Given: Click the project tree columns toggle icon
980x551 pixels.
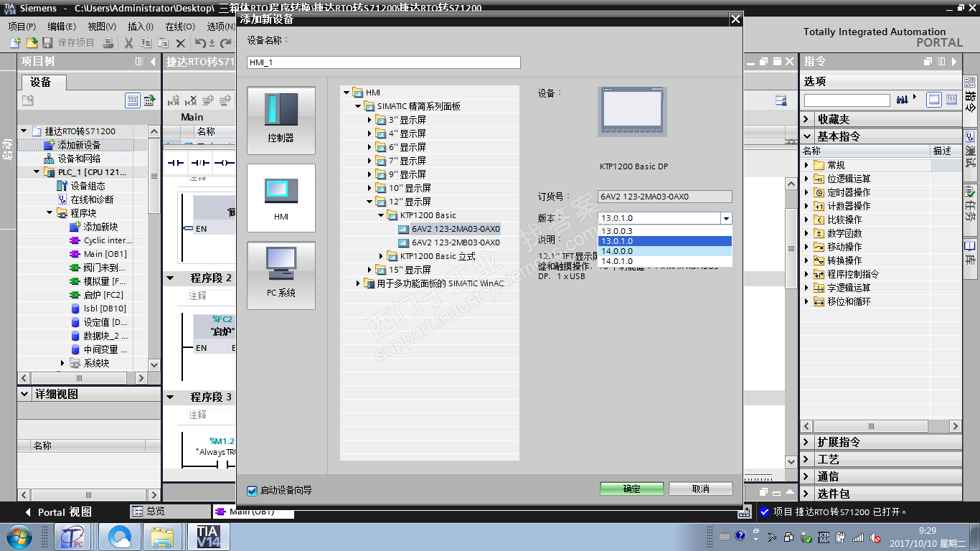Looking at the screenshot, I should (139, 62).
